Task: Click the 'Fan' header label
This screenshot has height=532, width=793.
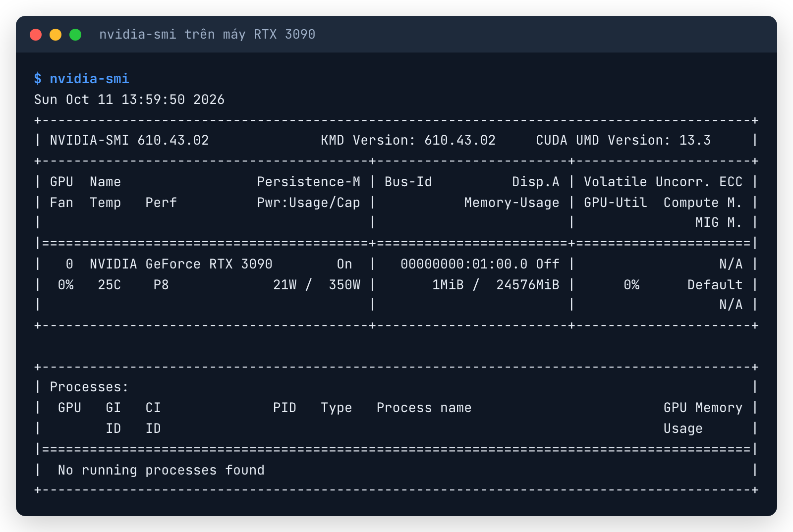Action: pos(61,203)
